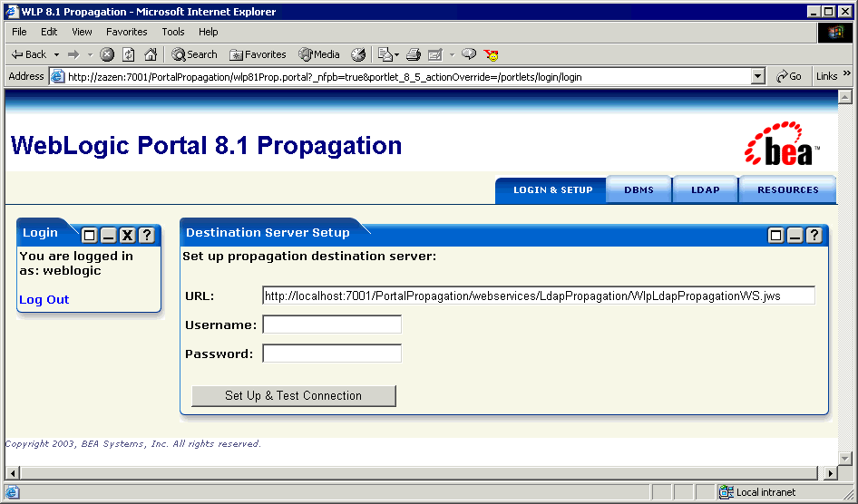
Task: Click the Messenger smiley icon
Action: click(x=491, y=54)
